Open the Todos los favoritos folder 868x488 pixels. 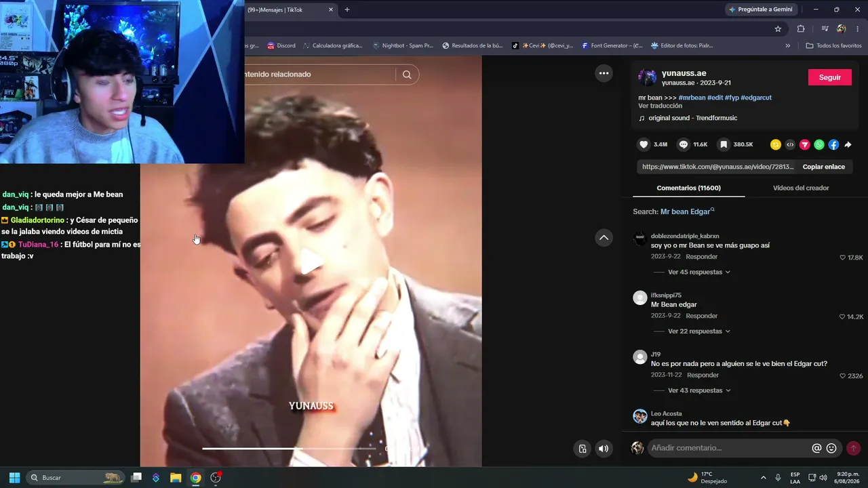coord(833,45)
